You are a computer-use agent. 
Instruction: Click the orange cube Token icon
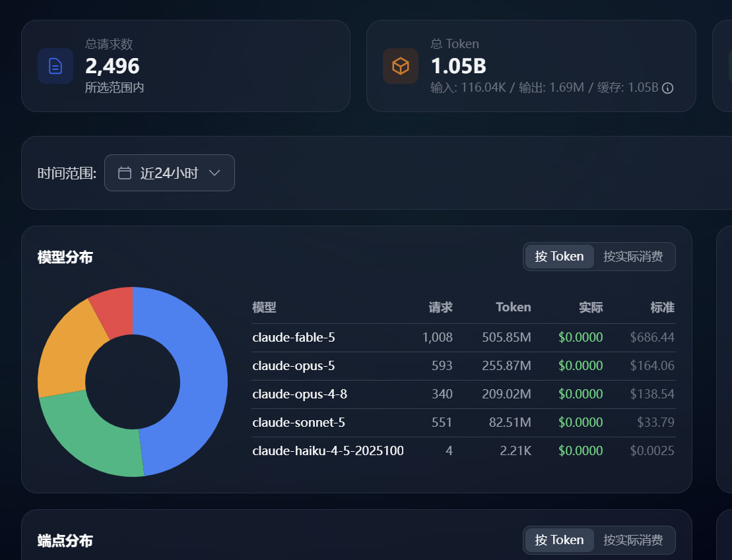coord(401,66)
